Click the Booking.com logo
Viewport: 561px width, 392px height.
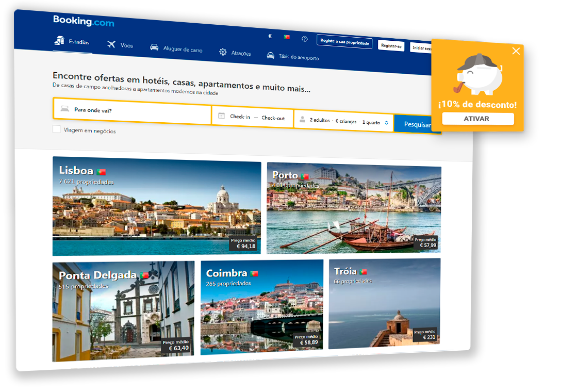(84, 21)
